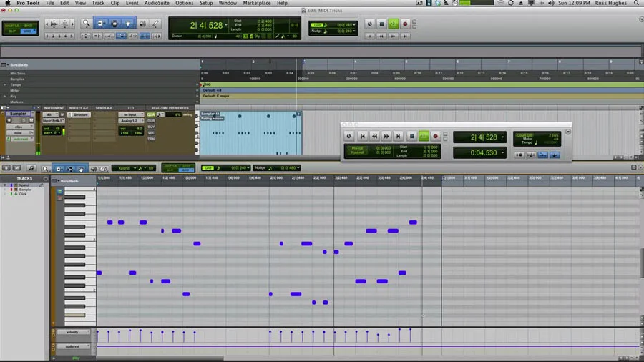Select the Scrub speaker tool in main toolbar
The image size is (644, 362).
tap(142, 24)
